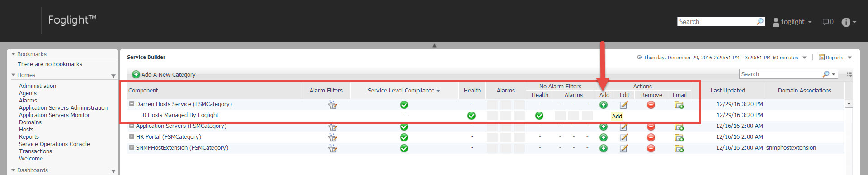Open Administration in Homes list
868x175 pixels.
[38, 86]
